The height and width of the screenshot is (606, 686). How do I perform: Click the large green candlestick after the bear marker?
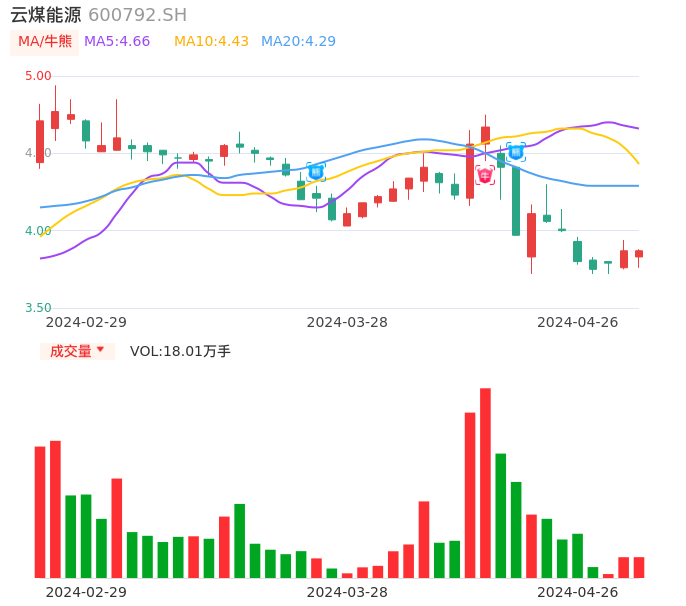pyautogui.click(x=516, y=200)
